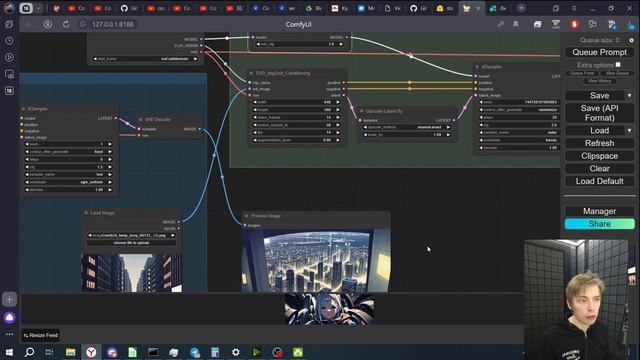
Task: Expand the dropdown arrow beside Save
Action: coord(630,96)
